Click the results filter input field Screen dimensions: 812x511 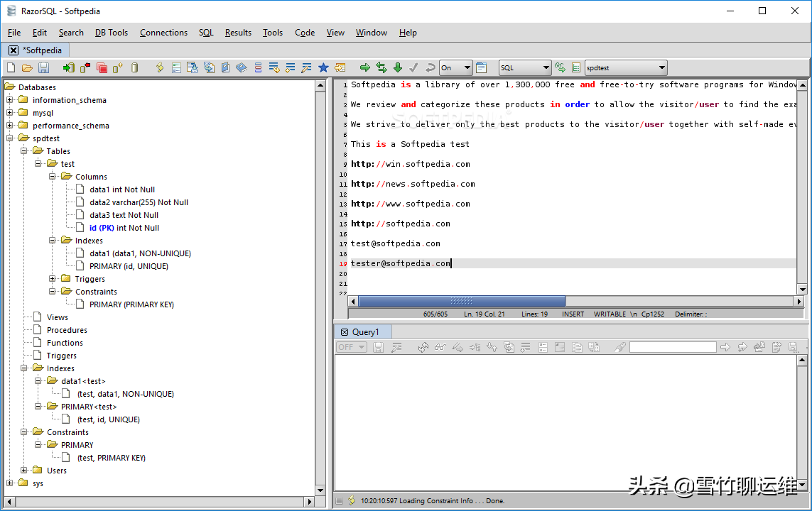pos(673,347)
